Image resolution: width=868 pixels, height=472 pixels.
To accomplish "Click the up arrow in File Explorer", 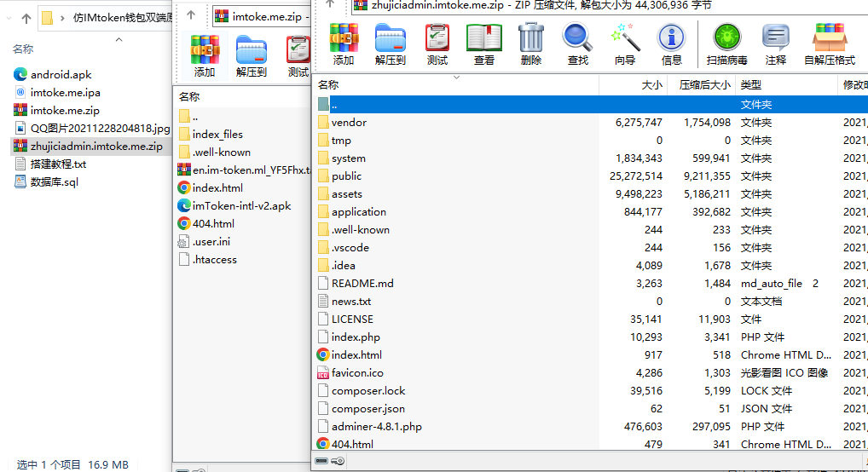I will (26, 18).
